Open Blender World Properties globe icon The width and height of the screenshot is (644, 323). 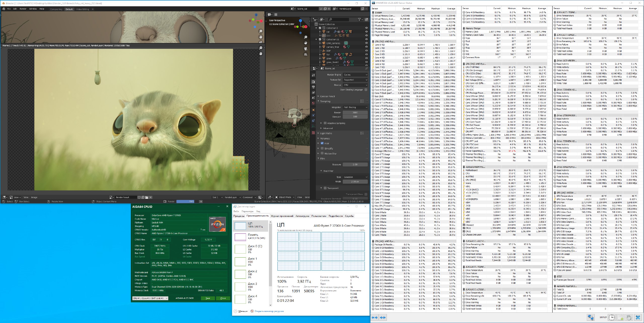click(313, 103)
